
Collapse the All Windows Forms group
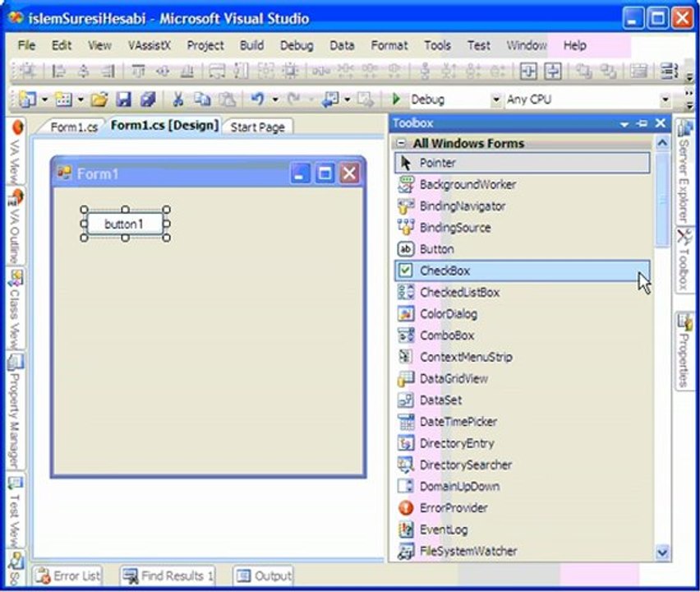coord(401,143)
